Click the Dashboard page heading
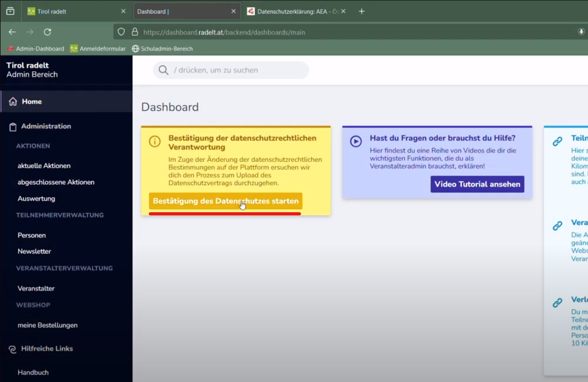This screenshot has width=588, height=382. [x=170, y=107]
